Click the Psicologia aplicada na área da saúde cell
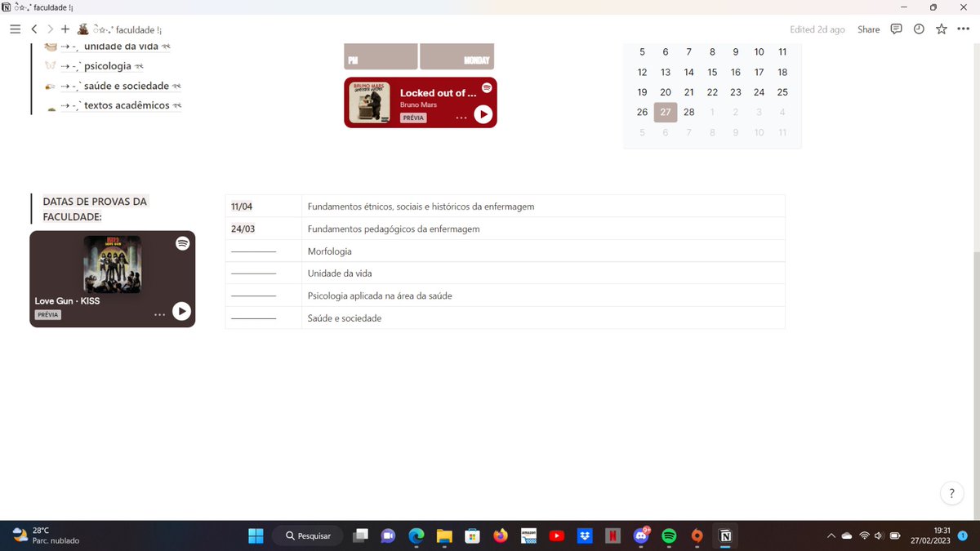This screenshot has width=980, height=551. (x=543, y=295)
